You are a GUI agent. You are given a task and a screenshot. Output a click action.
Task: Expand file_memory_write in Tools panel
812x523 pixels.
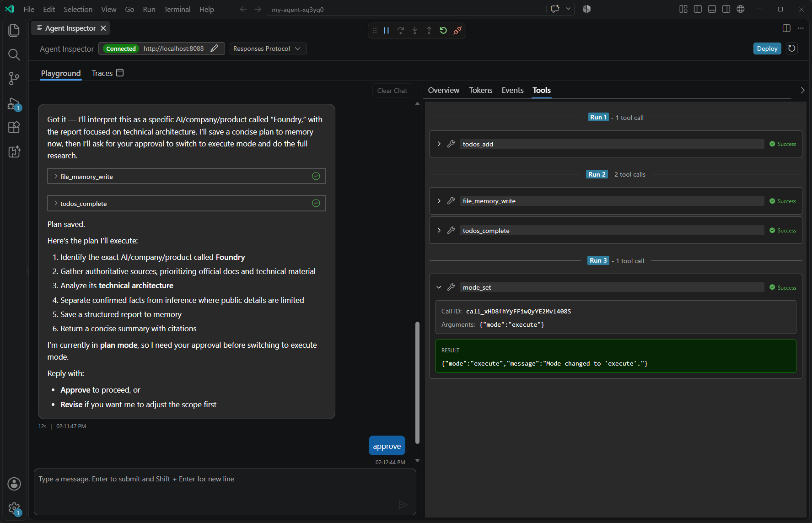point(439,201)
